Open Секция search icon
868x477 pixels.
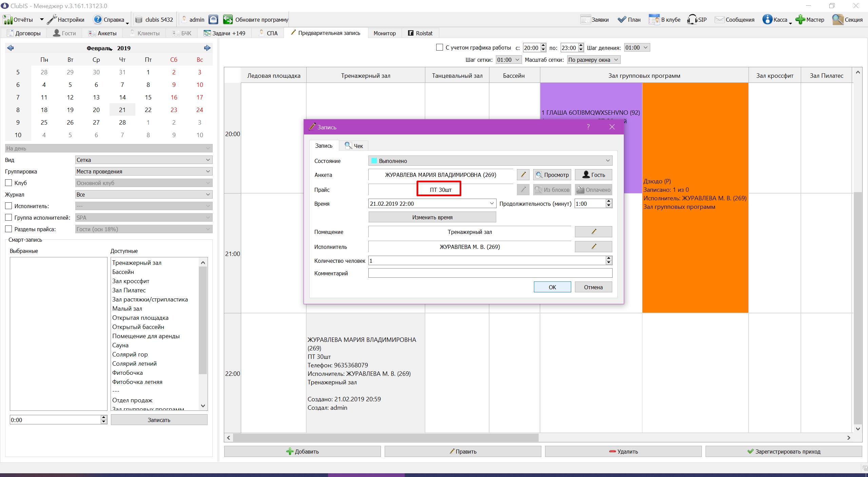coord(838,20)
